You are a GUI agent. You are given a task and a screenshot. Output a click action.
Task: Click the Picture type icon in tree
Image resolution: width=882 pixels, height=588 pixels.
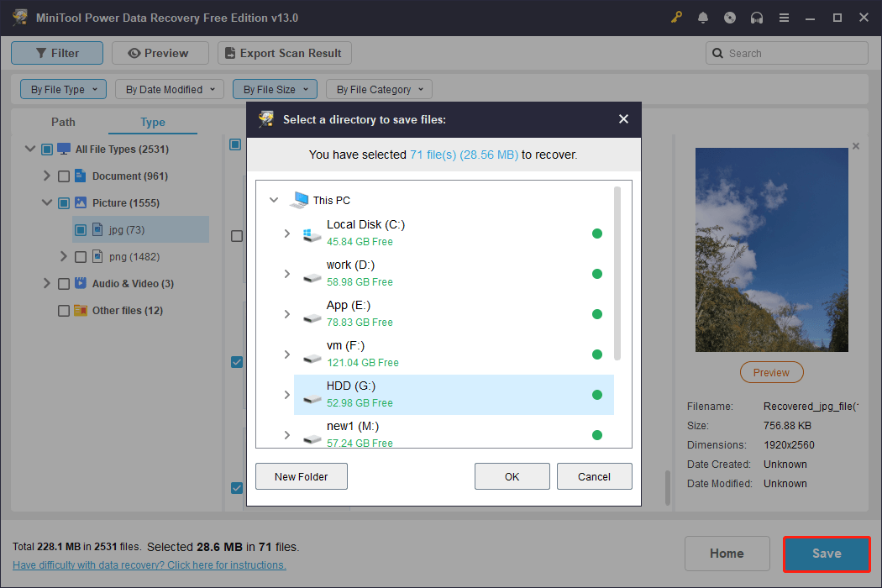81,202
